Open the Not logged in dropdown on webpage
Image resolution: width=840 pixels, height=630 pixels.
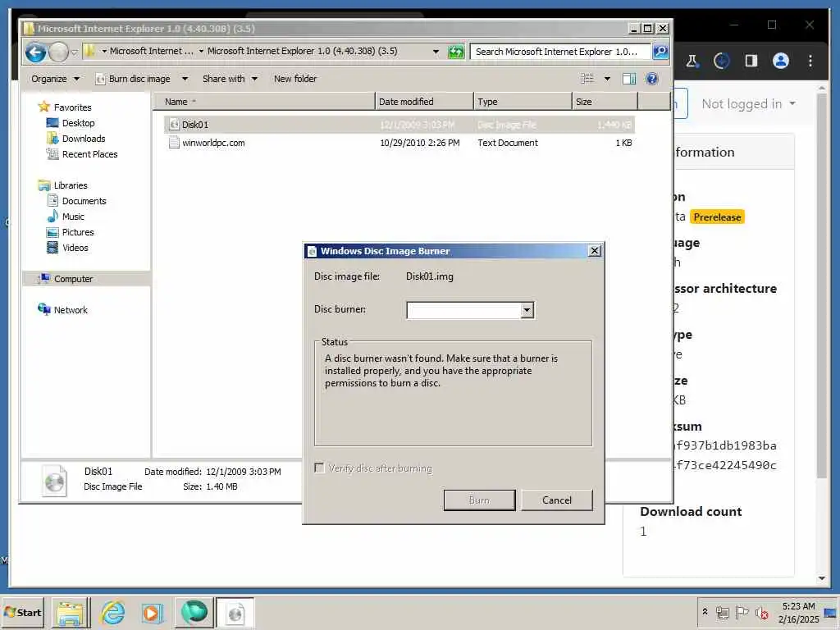pyautogui.click(x=748, y=104)
